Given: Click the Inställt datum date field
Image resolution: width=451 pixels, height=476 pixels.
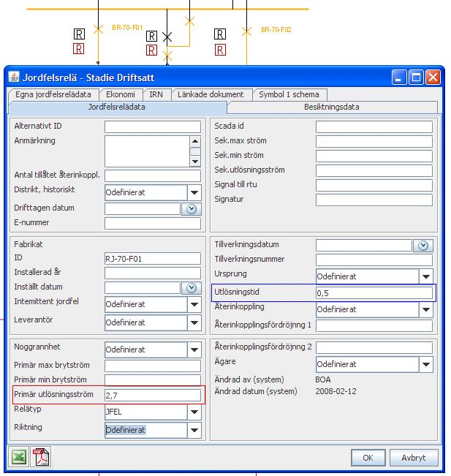Looking at the screenshot, I should click(x=143, y=288).
